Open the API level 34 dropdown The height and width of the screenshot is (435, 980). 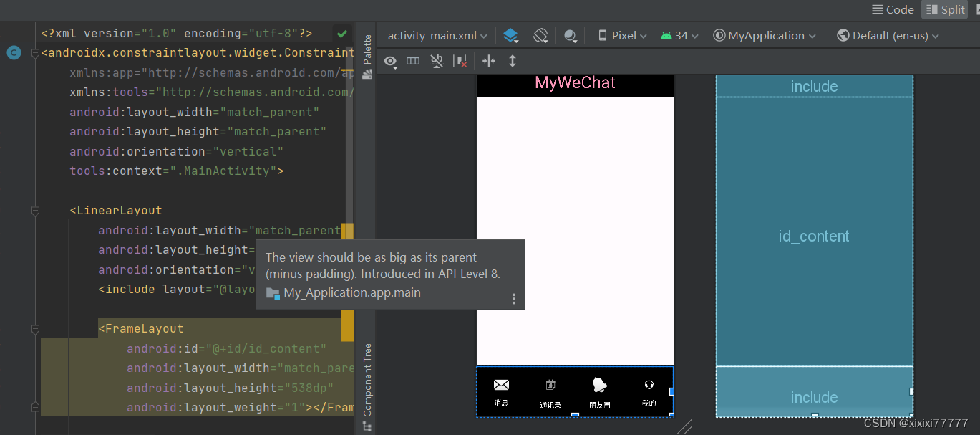(679, 35)
